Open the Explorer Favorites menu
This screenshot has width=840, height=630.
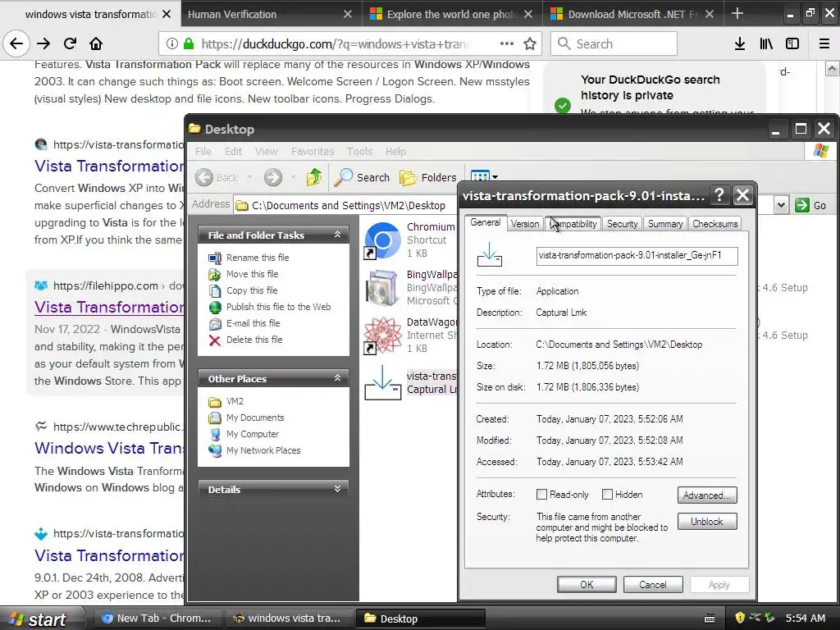313,152
